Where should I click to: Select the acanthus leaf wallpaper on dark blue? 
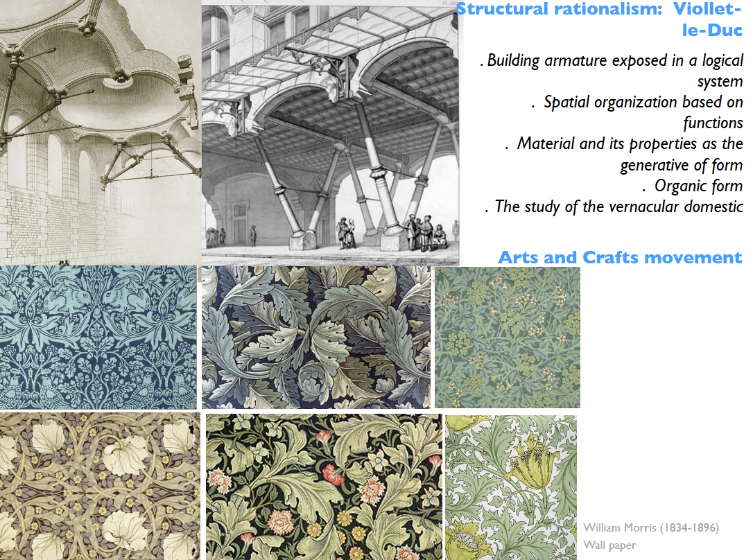tap(316, 338)
